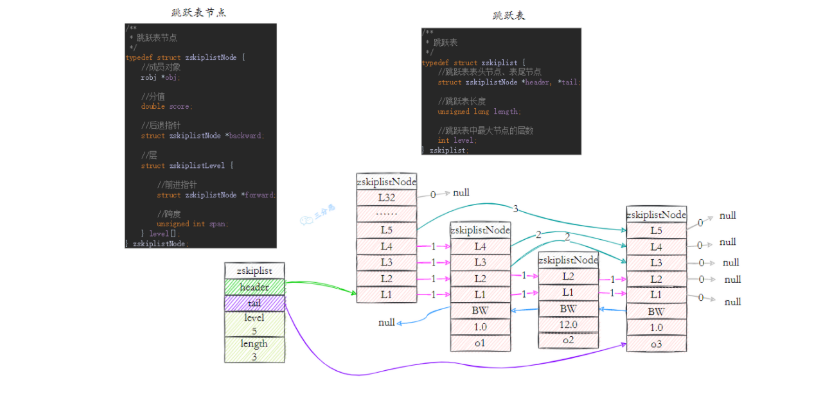Click the 'BW' cell in the o2 node
838x406 pixels.
[569, 309]
